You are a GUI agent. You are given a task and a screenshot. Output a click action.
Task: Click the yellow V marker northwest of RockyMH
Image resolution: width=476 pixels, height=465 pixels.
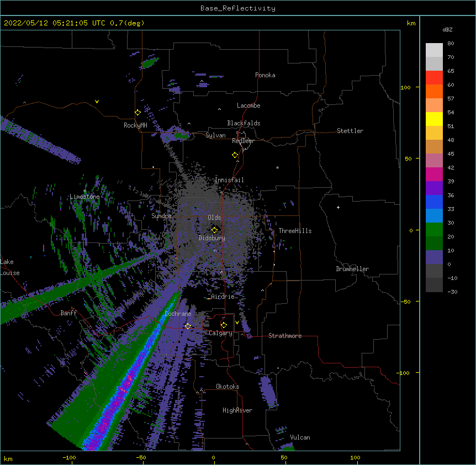[97, 102]
